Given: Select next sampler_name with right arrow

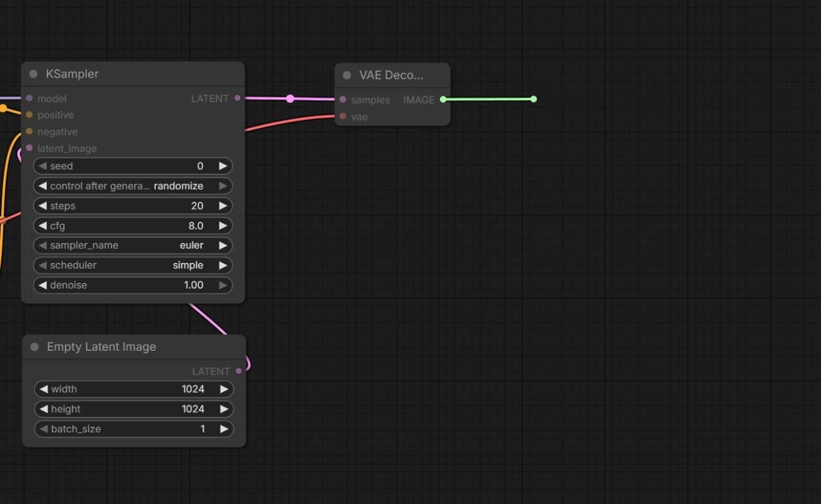Looking at the screenshot, I should pos(223,246).
